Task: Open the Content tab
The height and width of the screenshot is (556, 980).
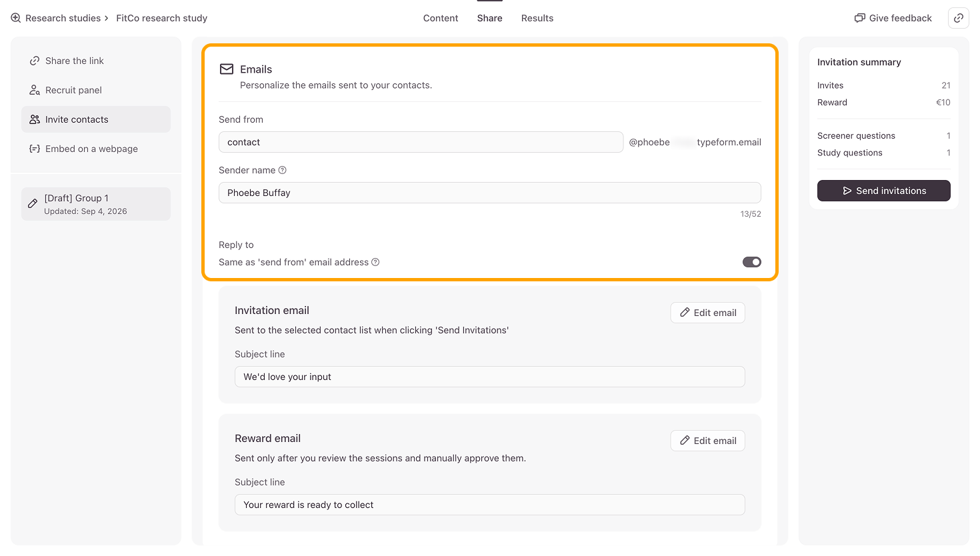Action: (x=441, y=18)
